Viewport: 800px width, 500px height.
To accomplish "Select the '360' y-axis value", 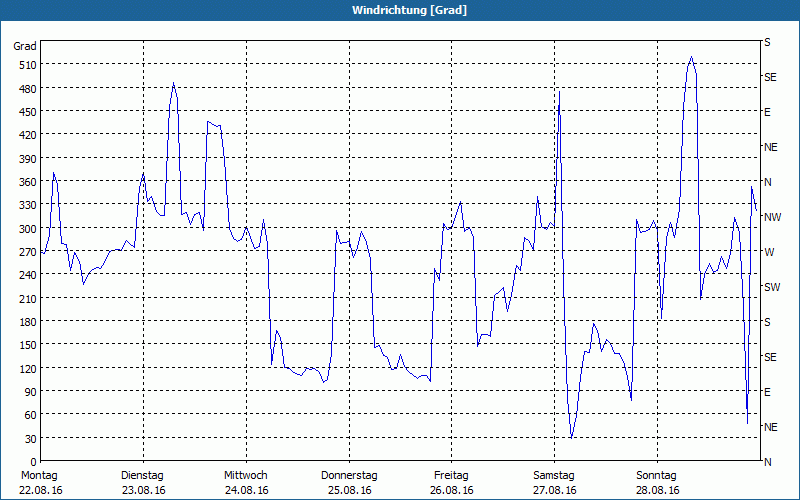I will (x=28, y=182).
